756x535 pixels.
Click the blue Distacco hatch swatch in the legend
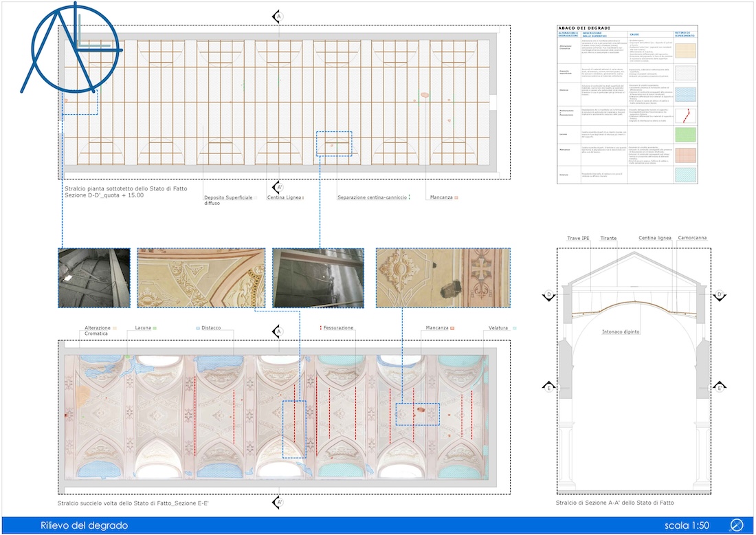coord(685,94)
